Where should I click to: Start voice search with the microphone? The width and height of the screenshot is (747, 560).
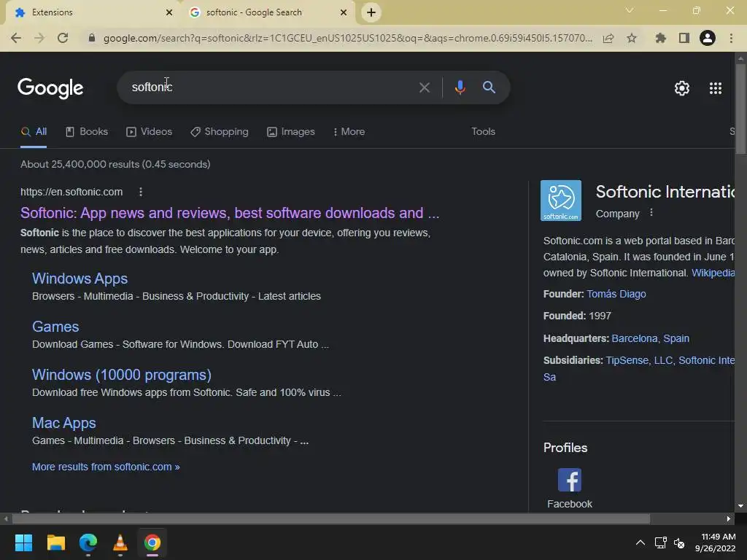click(x=460, y=87)
